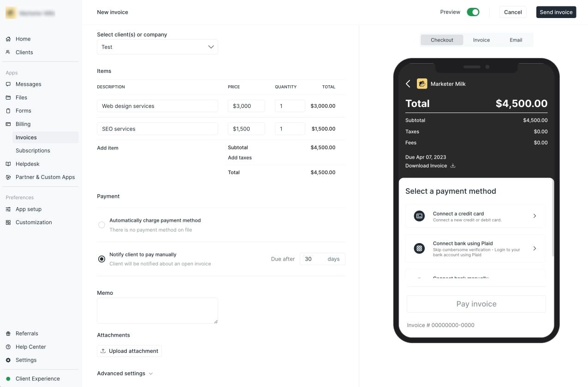Image resolution: width=588 pixels, height=387 pixels.
Task: Switch to the Email preview tab
Action: (516, 40)
